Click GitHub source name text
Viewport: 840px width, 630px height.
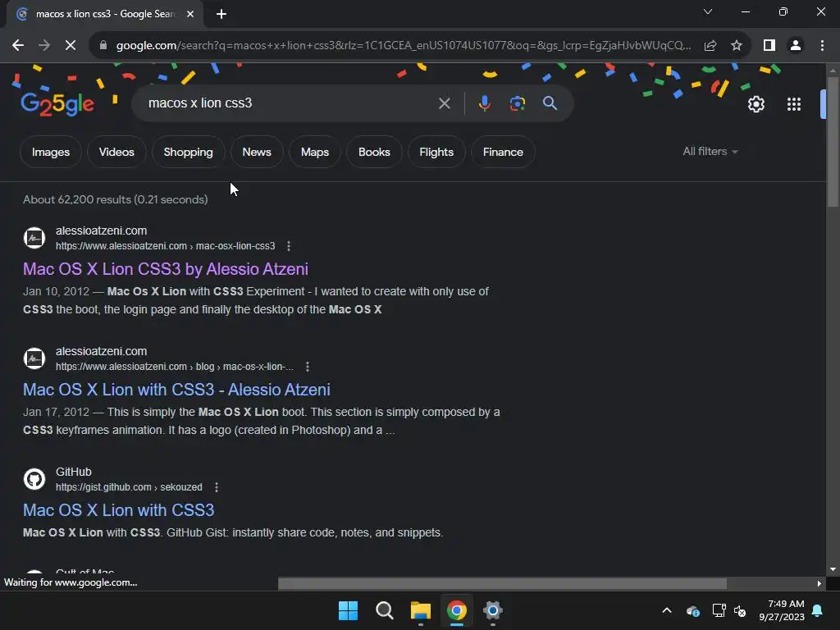pyautogui.click(x=74, y=472)
